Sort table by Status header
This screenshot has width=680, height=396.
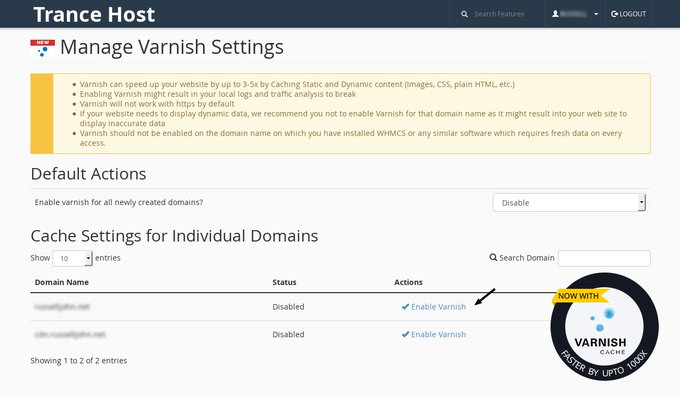284,282
